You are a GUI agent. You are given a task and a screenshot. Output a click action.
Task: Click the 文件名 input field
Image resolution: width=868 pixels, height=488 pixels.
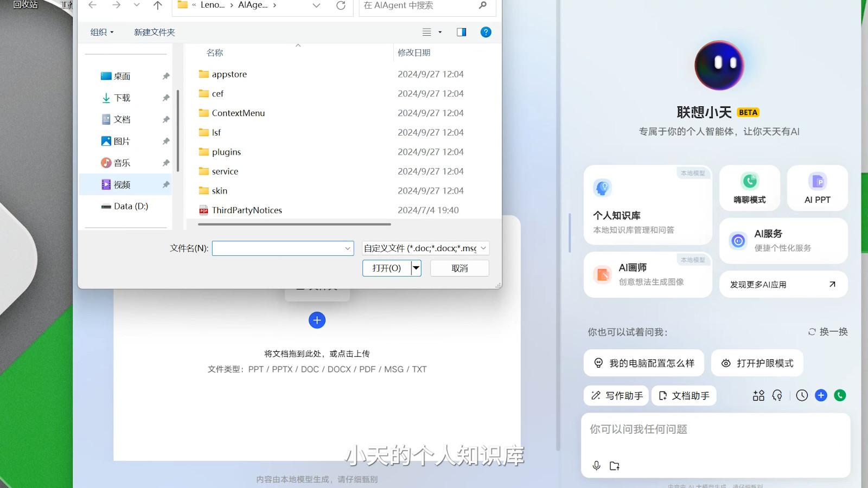pyautogui.click(x=278, y=248)
